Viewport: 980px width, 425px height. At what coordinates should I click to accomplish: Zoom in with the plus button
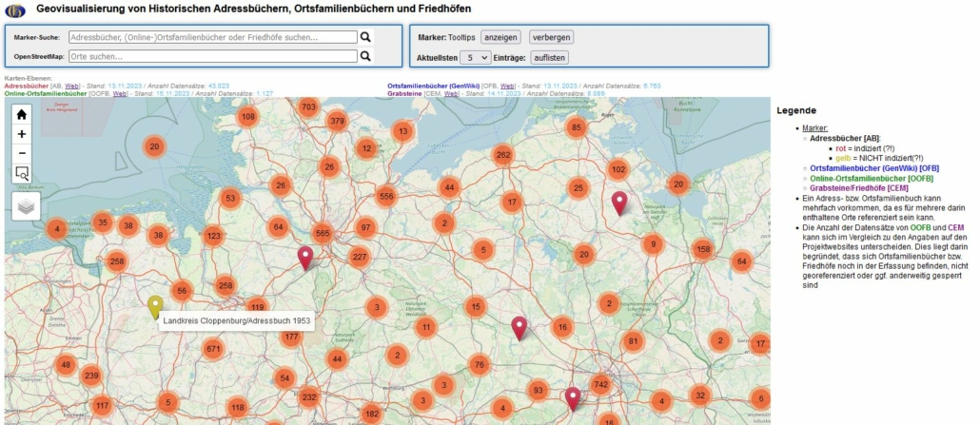[22, 134]
